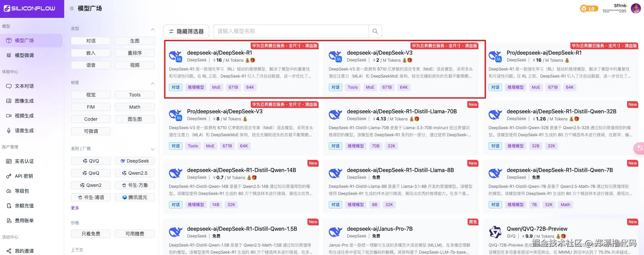This screenshot has height=255, width=644.
Task: Filter by 视频 type
Action: point(135,65)
